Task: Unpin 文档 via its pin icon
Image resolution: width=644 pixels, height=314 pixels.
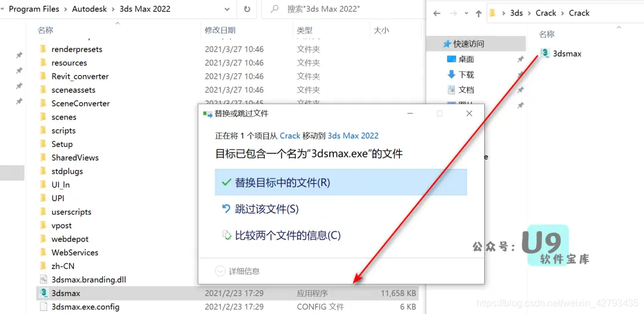Action: click(x=521, y=90)
